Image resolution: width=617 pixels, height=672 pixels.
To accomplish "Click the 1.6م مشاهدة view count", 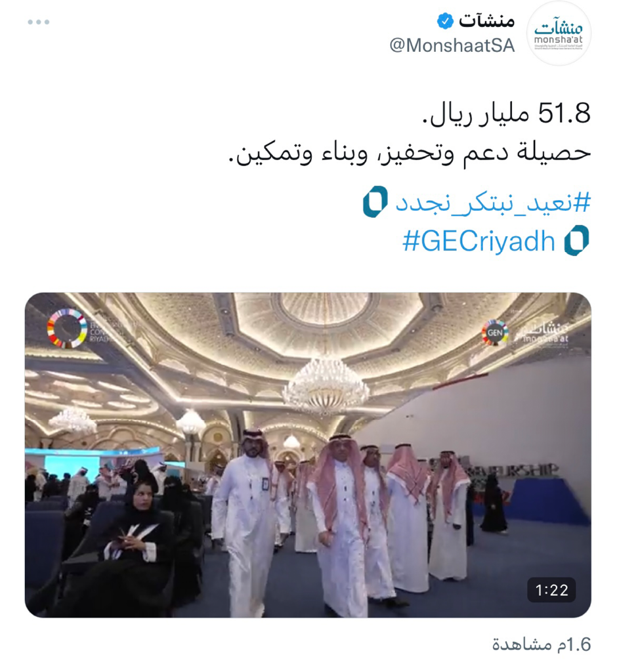I will click(x=542, y=644).
